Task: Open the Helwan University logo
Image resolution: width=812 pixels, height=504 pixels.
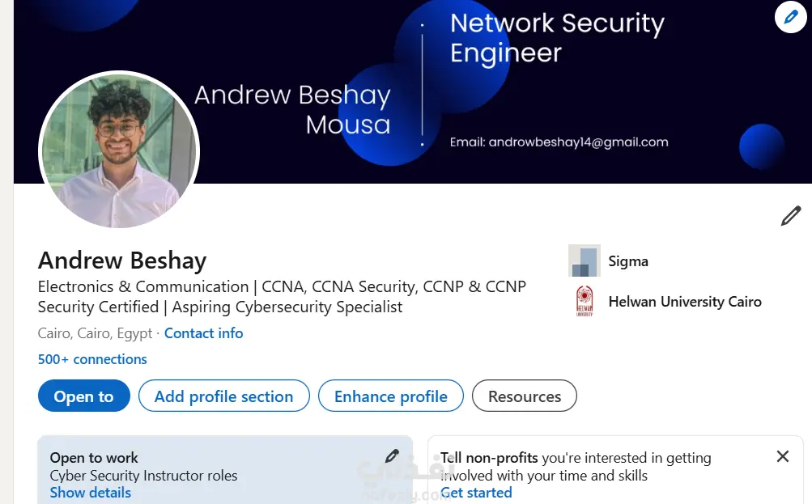Action: 584,302
